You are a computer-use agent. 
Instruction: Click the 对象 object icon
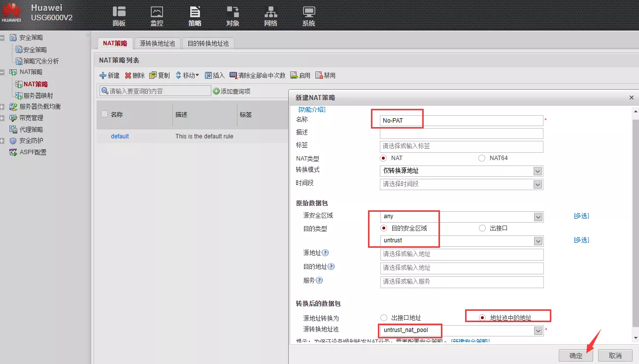(x=233, y=12)
